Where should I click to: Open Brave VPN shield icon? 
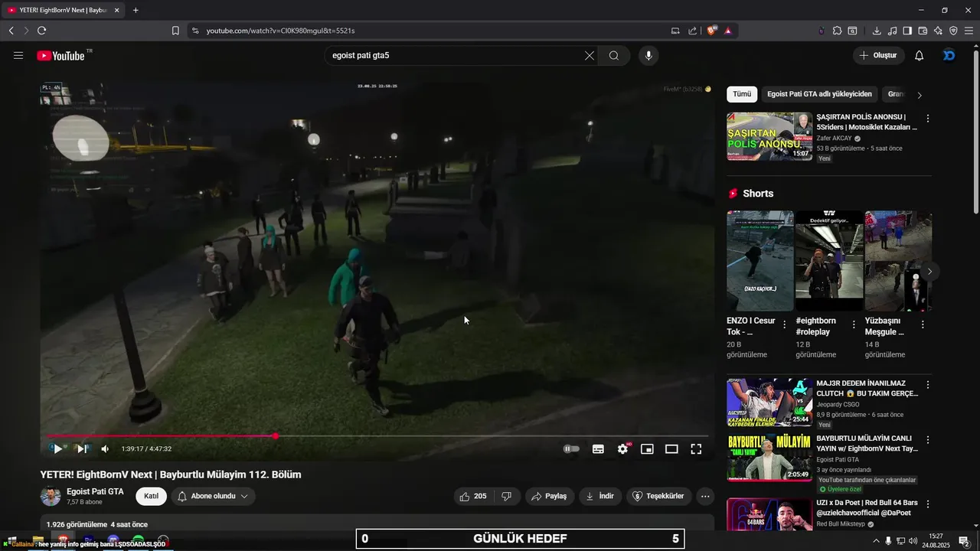coord(953,31)
